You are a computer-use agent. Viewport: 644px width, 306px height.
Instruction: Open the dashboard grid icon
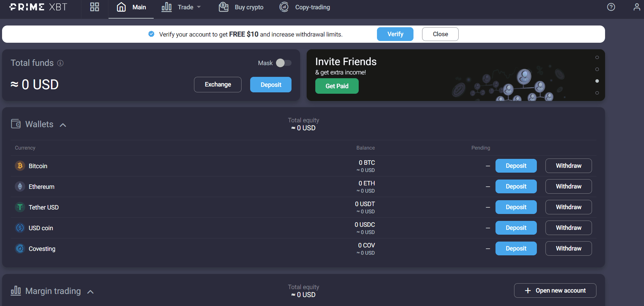click(94, 7)
